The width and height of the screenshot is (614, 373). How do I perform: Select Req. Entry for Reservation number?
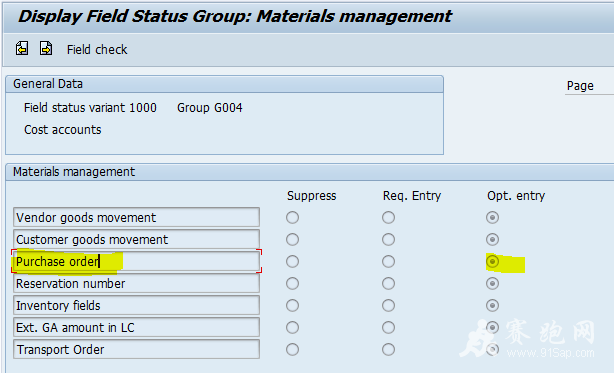388,283
